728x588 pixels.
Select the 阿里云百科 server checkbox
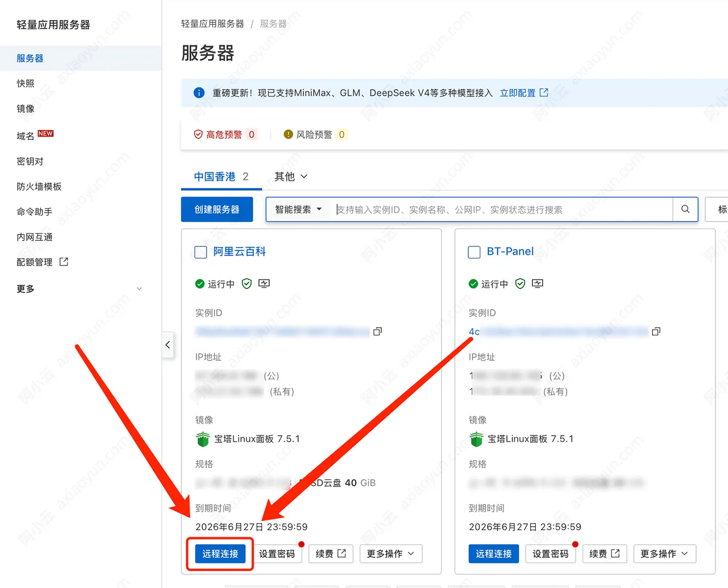coord(201,252)
